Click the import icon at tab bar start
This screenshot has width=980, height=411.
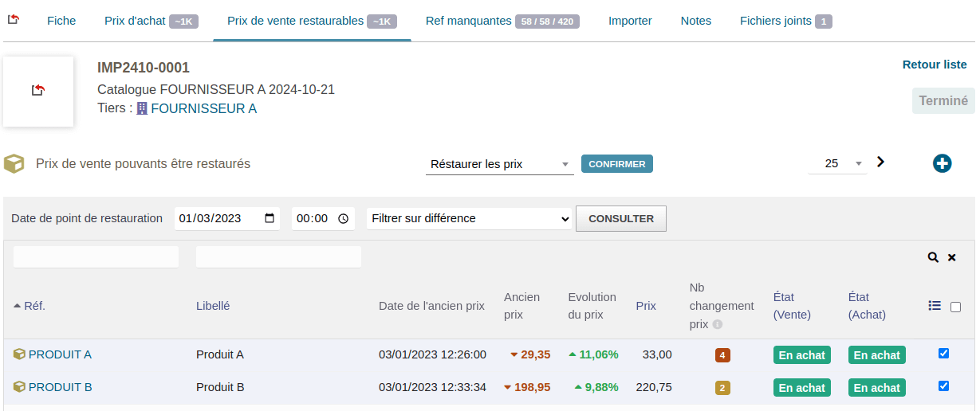point(14,20)
